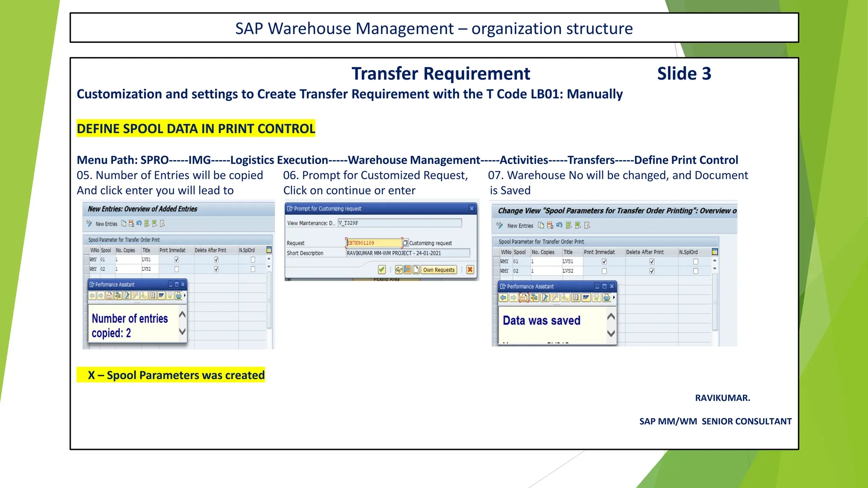The width and height of the screenshot is (868, 488).
Task: Click Own Requests button in prompt
Action: coord(439,269)
